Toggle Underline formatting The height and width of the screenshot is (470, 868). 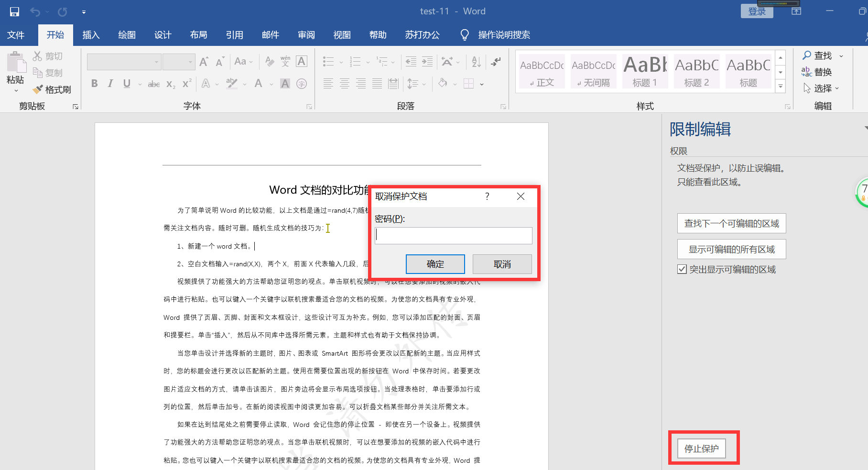(x=127, y=84)
